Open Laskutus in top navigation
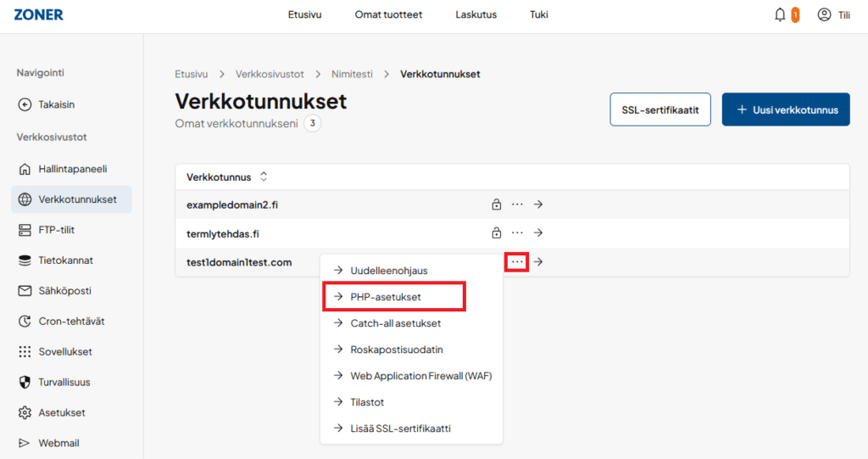The width and height of the screenshot is (868, 459). click(x=476, y=15)
